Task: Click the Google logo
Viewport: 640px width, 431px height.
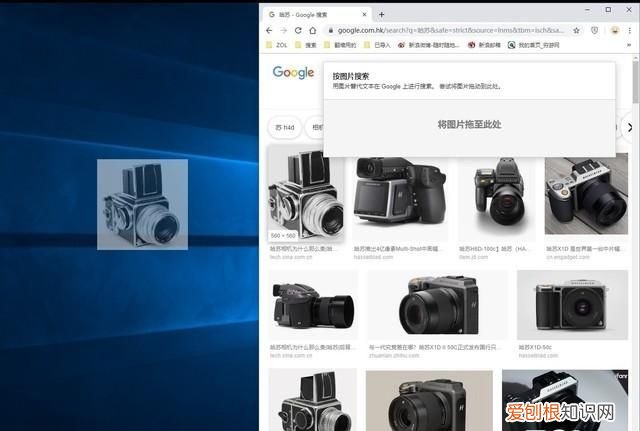Action: coord(293,73)
